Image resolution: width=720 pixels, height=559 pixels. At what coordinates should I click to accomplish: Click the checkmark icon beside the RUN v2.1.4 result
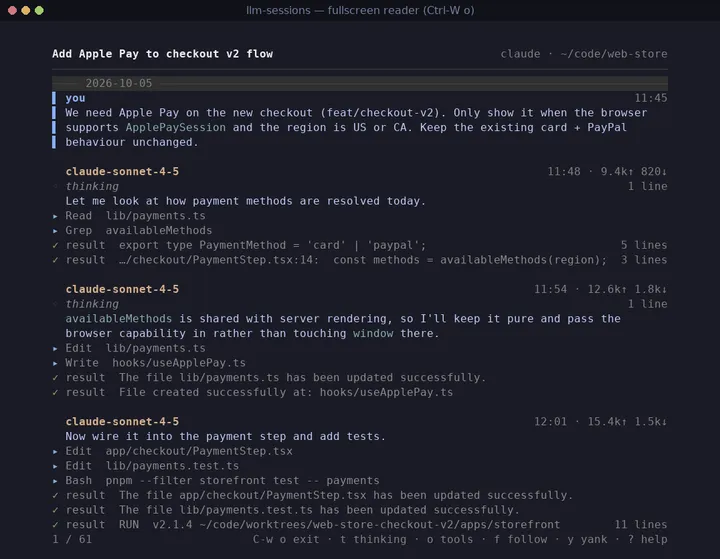click(x=55, y=524)
